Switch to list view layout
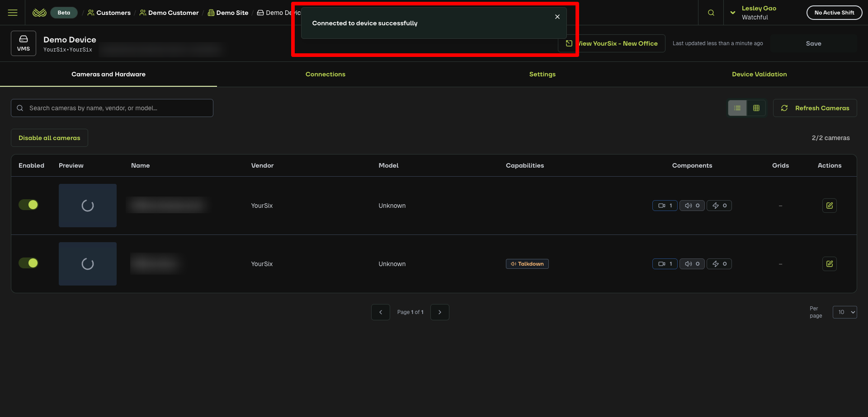The height and width of the screenshot is (417, 868). (x=737, y=108)
